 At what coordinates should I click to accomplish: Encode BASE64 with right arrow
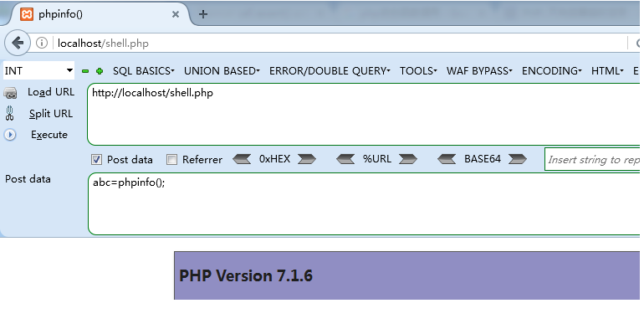tap(518, 159)
